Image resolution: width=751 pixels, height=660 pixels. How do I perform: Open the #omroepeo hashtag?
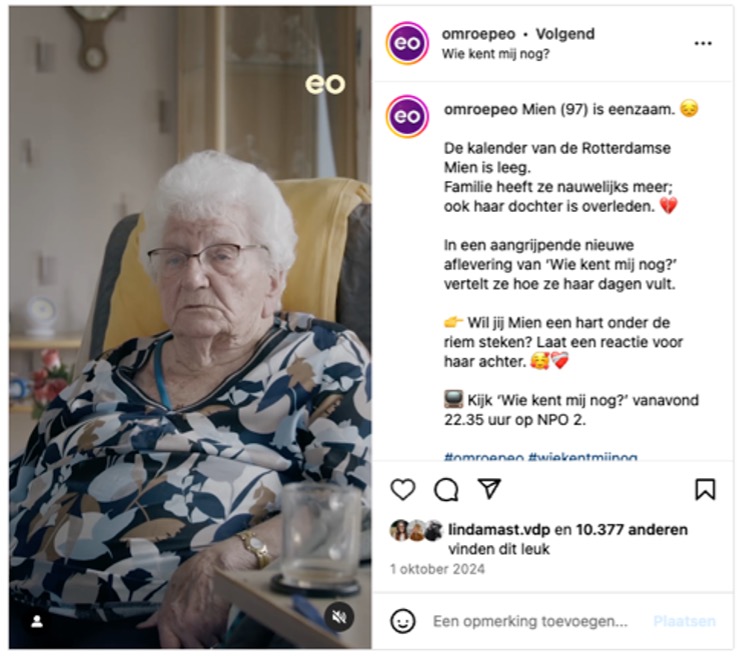(484, 456)
